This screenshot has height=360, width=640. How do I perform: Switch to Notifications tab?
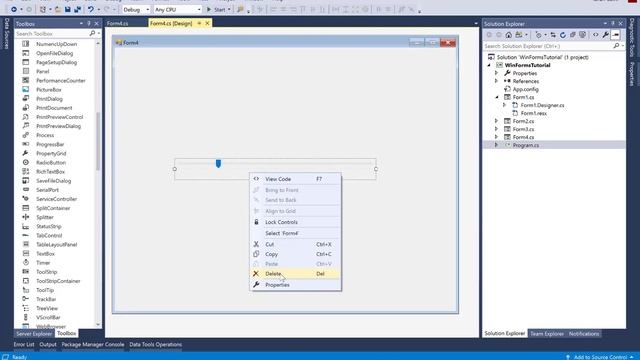tap(584, 334)
